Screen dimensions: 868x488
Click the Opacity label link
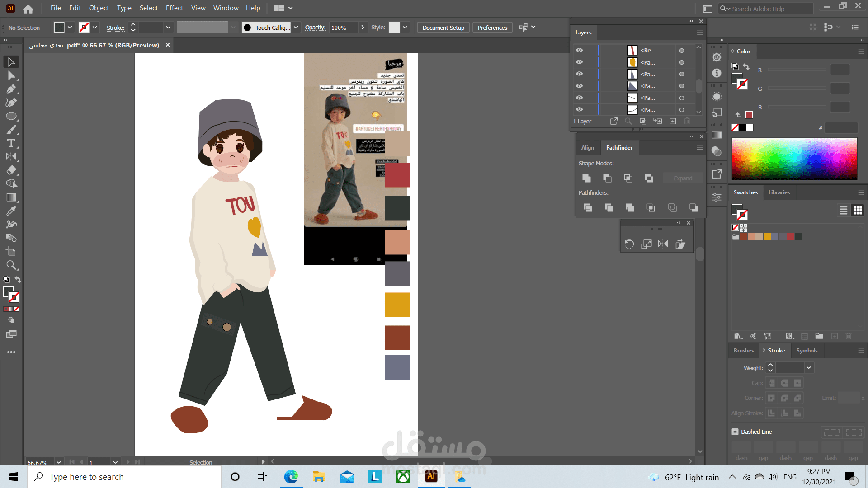click(316, 28)
